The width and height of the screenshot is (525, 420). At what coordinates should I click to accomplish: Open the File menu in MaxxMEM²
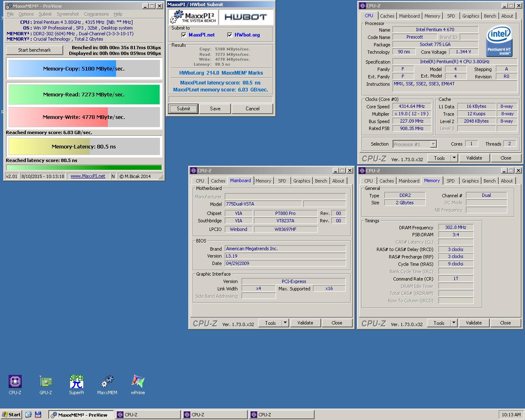click(10, 14)
